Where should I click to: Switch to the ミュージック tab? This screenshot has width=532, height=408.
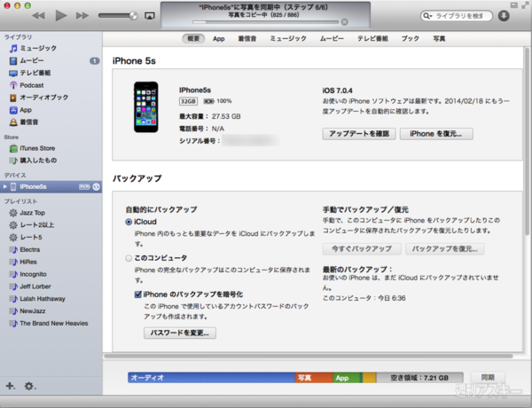click(288, 39)
